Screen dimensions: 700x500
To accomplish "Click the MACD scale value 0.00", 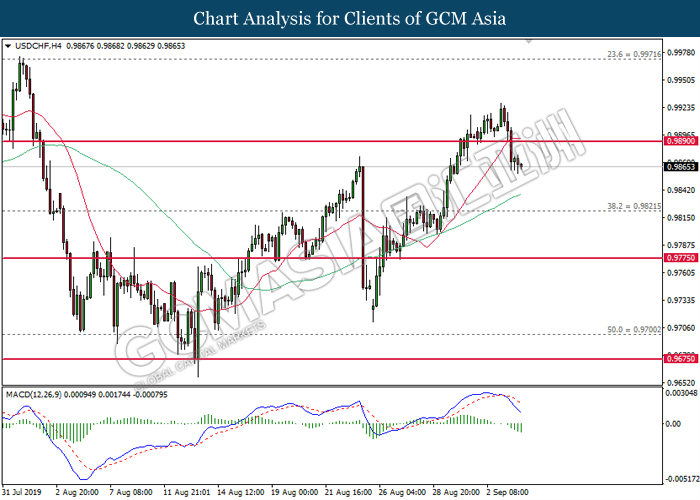I will (x=673, y=424).
